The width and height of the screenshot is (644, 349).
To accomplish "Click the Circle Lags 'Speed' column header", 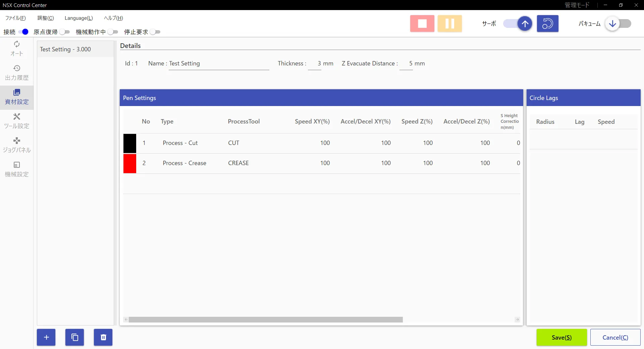I will click(606, 122).
